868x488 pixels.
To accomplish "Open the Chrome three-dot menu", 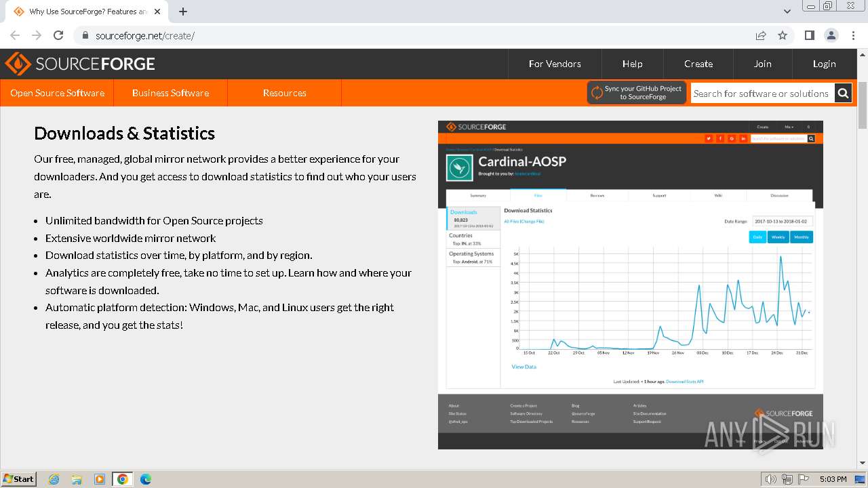I will (853, 35).
